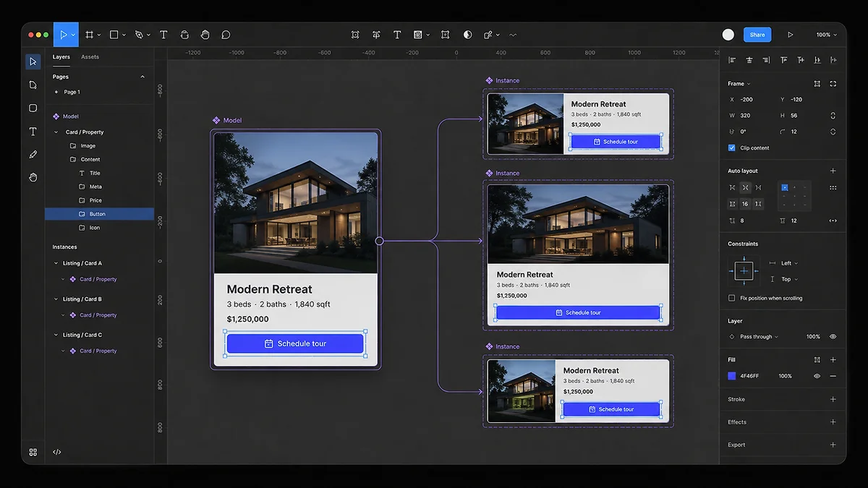Select the Comment tool in top toolbar
Image resolution: width=868 pixels, height=488 pixels.
tap(226, 35)
